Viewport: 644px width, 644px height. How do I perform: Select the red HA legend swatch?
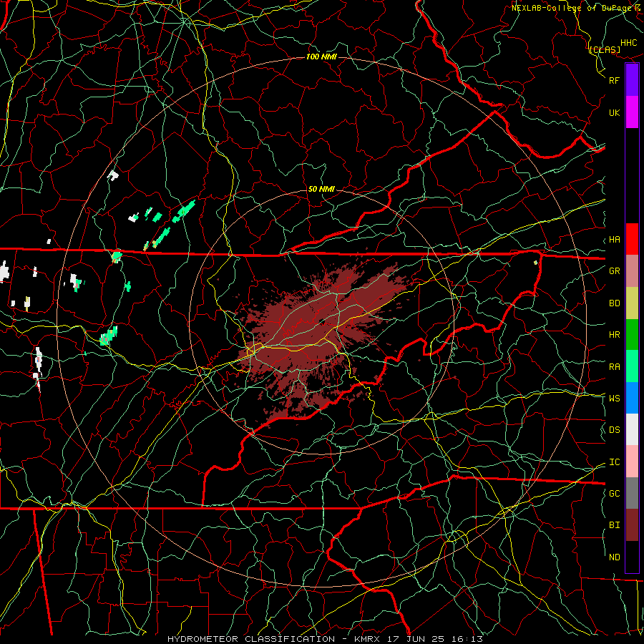(632, 239)
